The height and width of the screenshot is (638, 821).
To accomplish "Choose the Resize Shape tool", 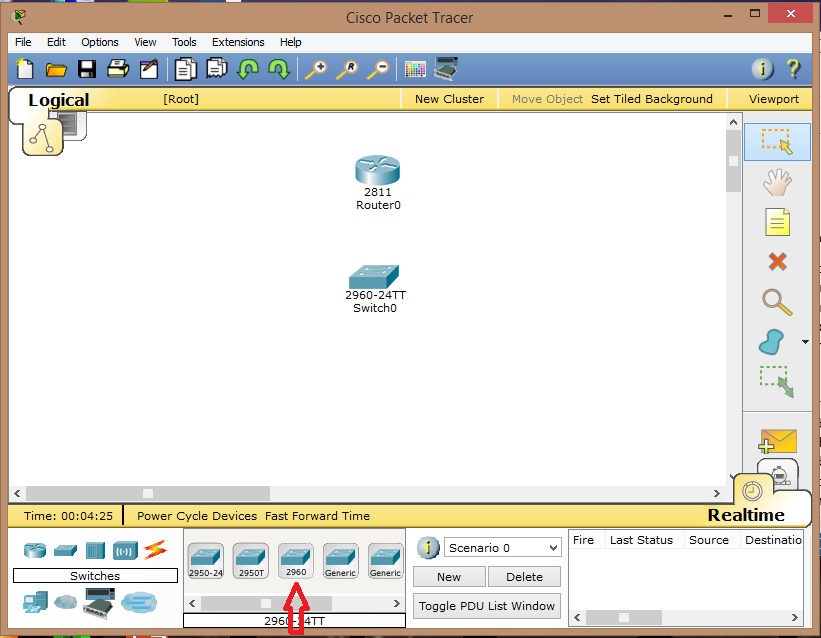I will [777, 382].
